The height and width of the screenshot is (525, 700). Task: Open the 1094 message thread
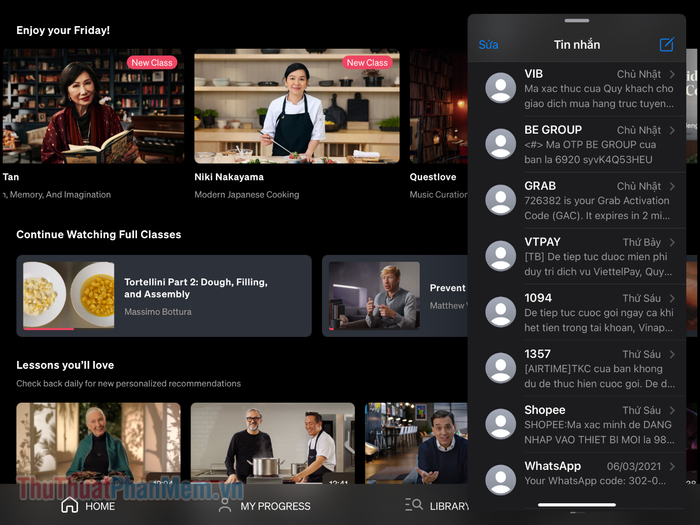click(x=577, y=312)
